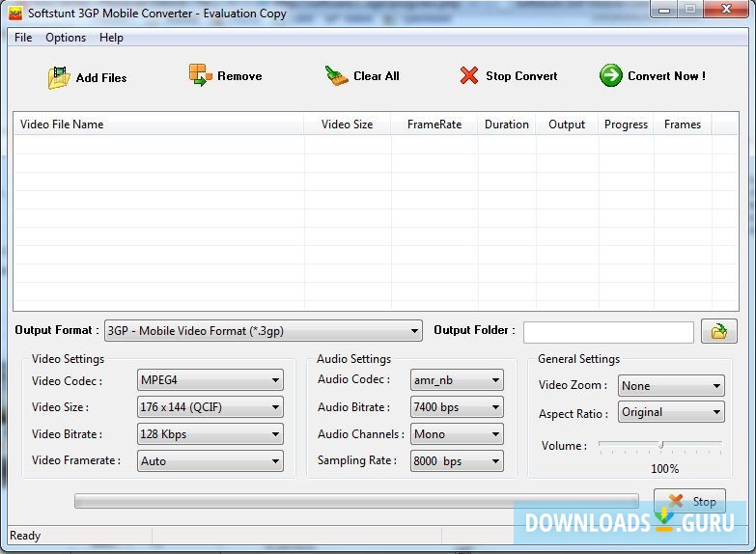756x554 pixels.
Task: Open the Video Bitrate 128 Kbps dropdown
Action: tap(210, 434)
